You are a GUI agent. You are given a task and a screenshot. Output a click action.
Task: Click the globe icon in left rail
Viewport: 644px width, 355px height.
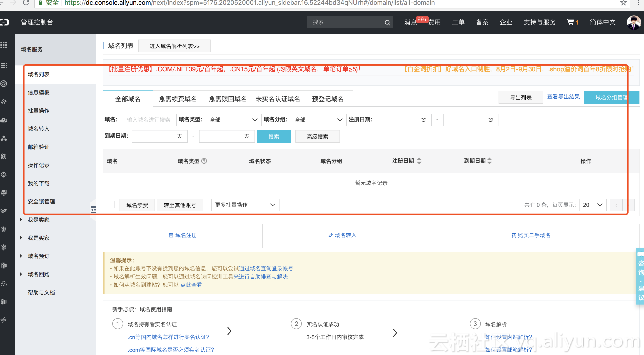[3, 84]
